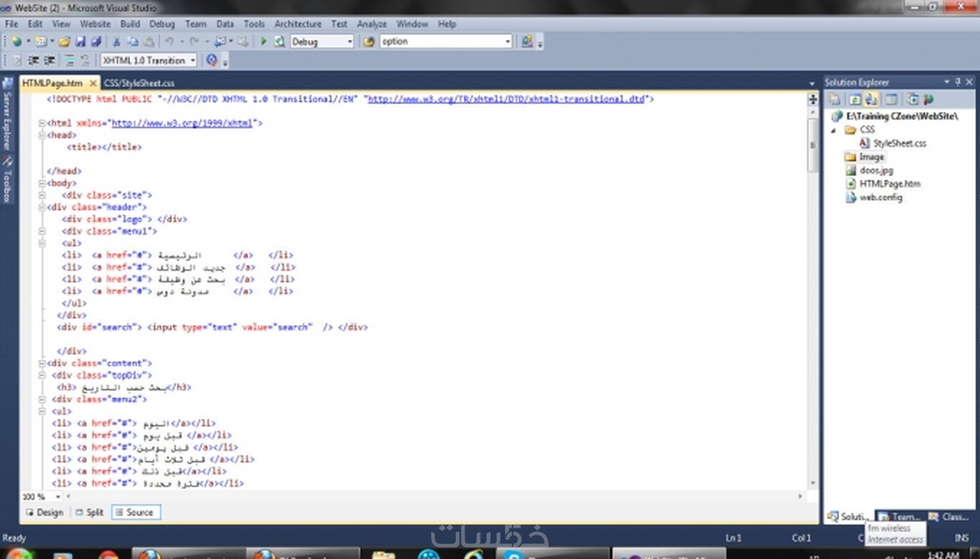Toggle the Solution Explorer auto-hide pin
Image resolution: width=980 pixels, height=559 pixels.
[x=959, y=82]
